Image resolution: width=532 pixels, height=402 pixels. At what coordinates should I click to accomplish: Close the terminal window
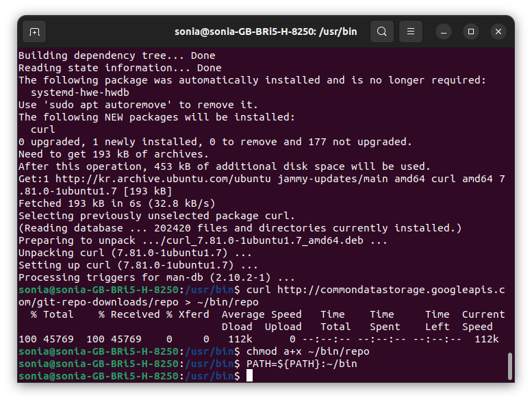pyautogui.click(x=498, y=32)
